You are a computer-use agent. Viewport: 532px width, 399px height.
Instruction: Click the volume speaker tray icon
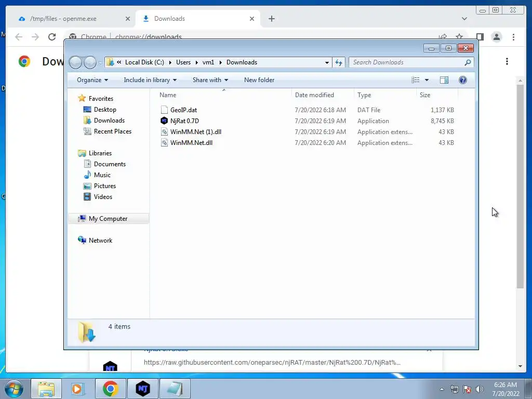tap(480, 389)
